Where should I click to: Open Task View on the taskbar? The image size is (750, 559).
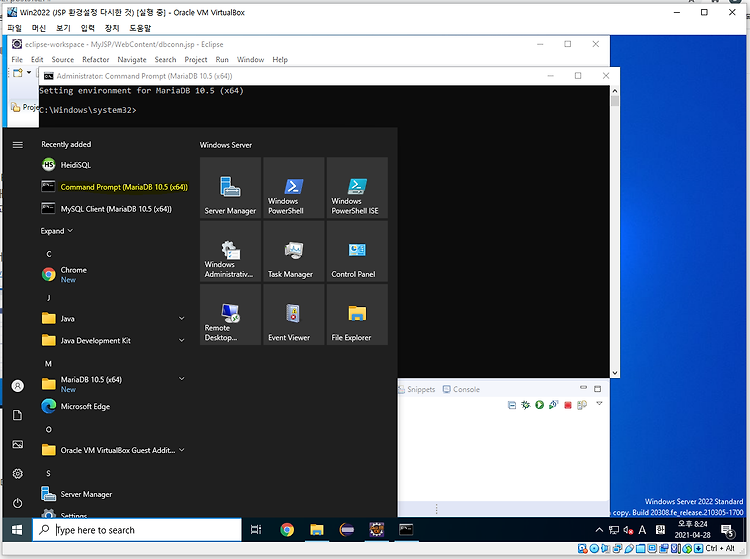pyautogui.click(x=256, y=530)
